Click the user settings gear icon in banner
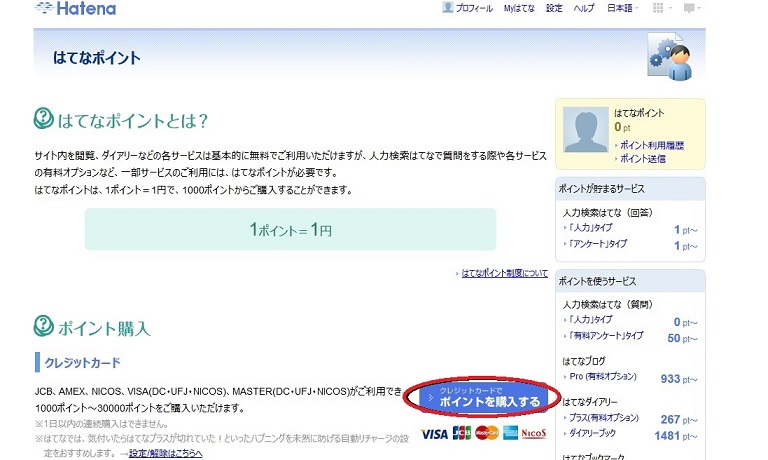 tap(670, 57)
